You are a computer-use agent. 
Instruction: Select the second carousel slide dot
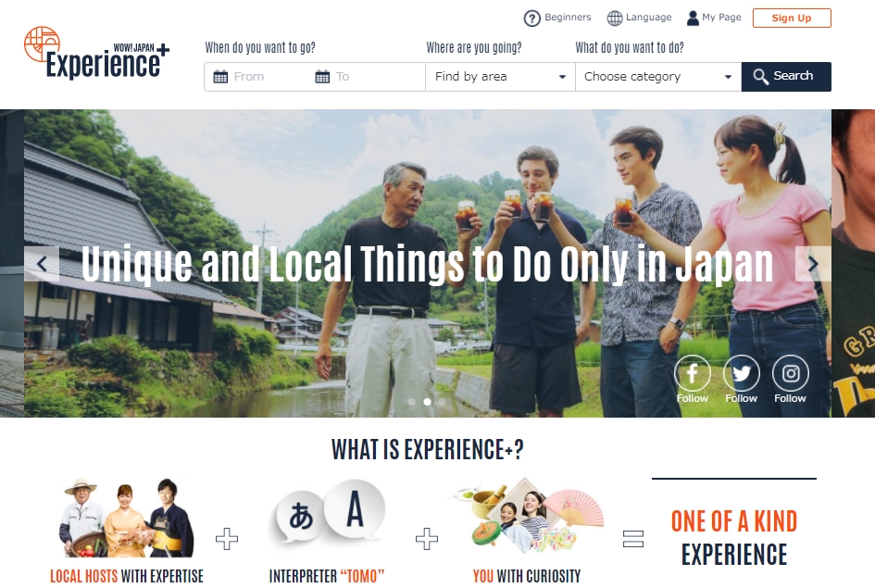tap(427, 402)
